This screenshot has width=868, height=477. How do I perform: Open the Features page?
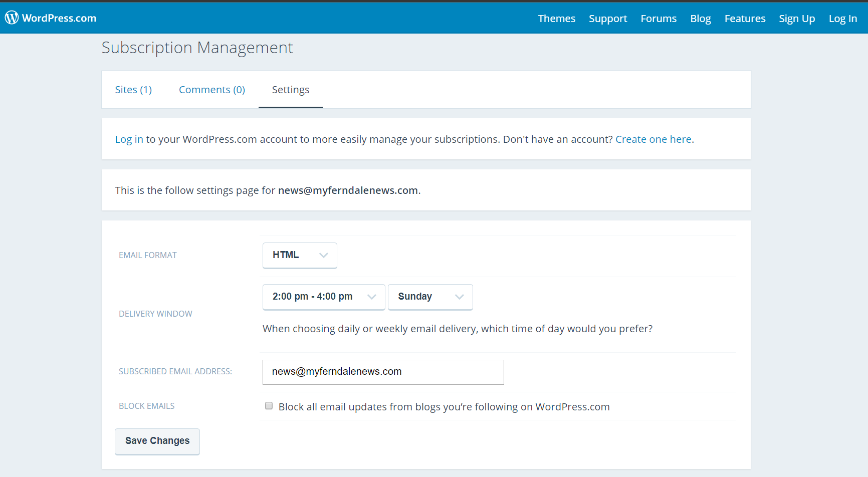(x=745, y=19)
